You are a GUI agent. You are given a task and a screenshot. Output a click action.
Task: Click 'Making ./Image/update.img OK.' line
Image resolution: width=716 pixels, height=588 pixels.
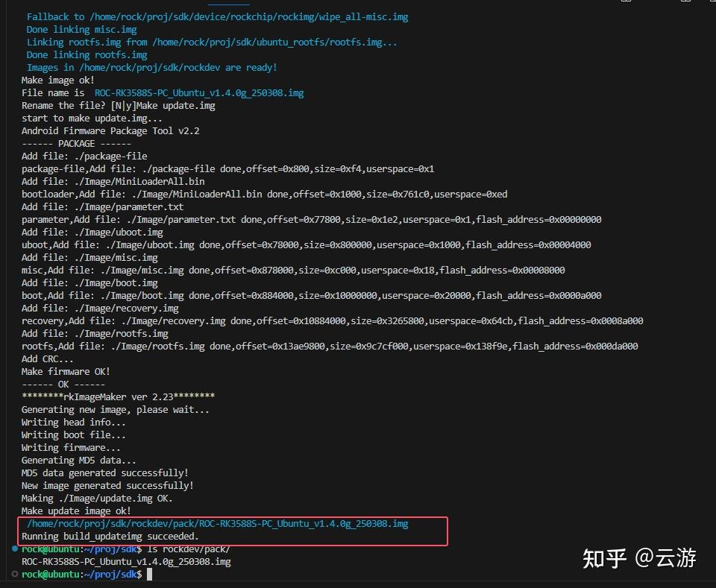(97, 499)
